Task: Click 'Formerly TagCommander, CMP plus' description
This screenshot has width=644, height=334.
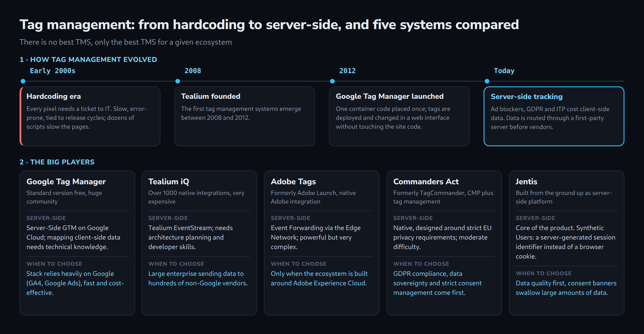Action: coord(443,197)
